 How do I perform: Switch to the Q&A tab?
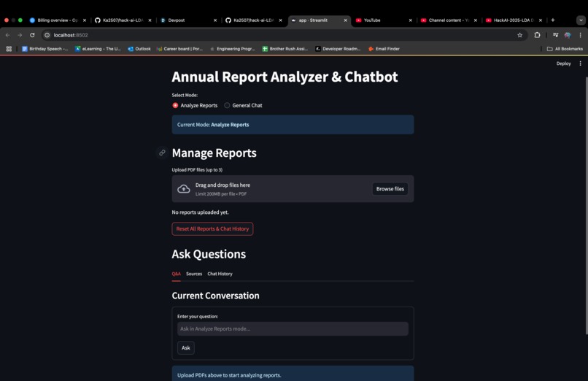pyautogui.click(x=177, y=274)
